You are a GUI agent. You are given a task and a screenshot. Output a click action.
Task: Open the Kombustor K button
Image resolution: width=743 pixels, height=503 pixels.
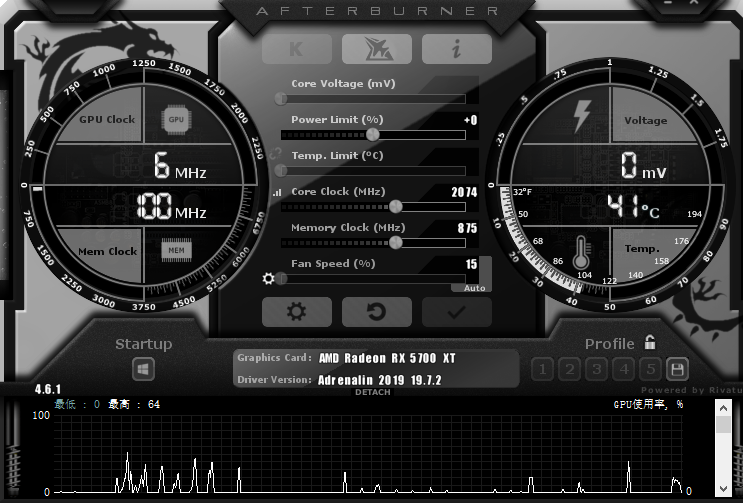point(297,49)
